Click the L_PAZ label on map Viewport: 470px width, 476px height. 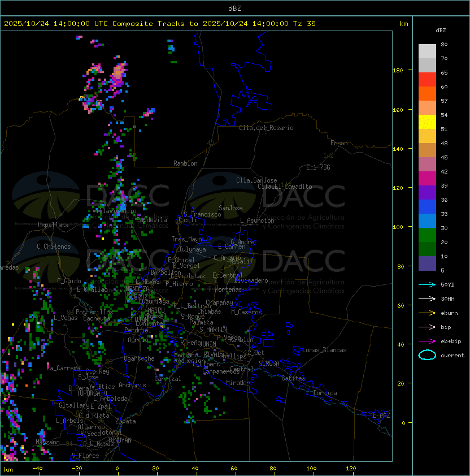click(x=381, y=416)
